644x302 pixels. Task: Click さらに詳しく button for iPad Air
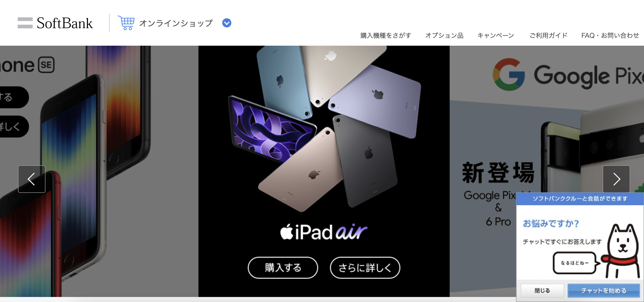(x=365, y=268)
